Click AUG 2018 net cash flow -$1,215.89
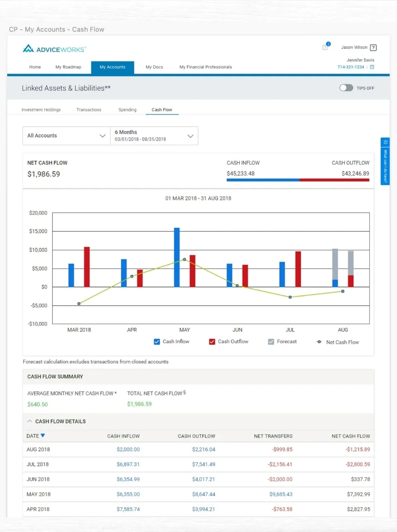 pyautogui.click(x=358, y=450)
